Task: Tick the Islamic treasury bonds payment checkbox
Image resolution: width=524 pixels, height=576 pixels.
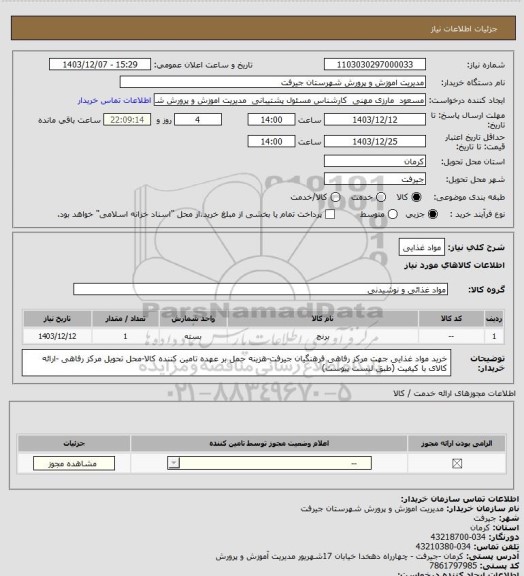Action: tap(330, 214)
